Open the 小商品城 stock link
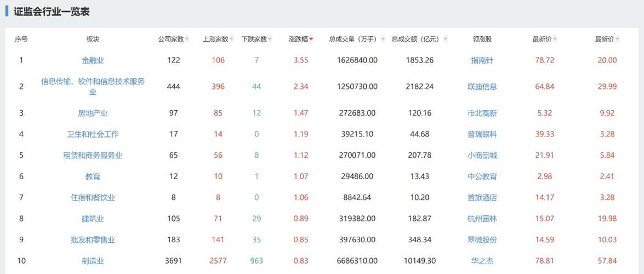Screen dimensions: 644x274 (482, 155)
